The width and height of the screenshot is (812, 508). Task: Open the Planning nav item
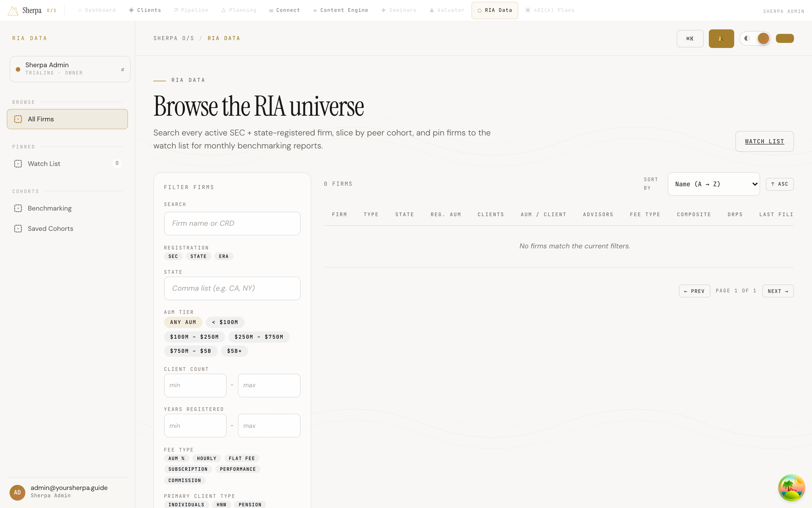coord(239,10)
